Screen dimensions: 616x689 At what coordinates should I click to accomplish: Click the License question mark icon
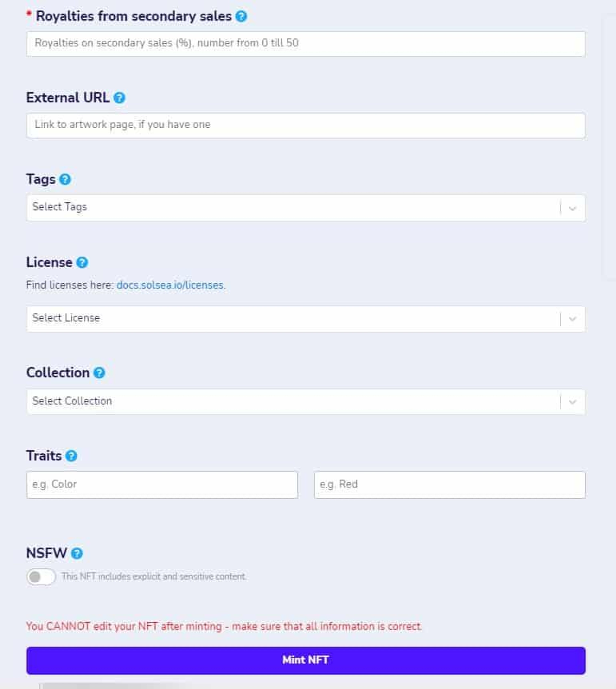pos(82,262)
